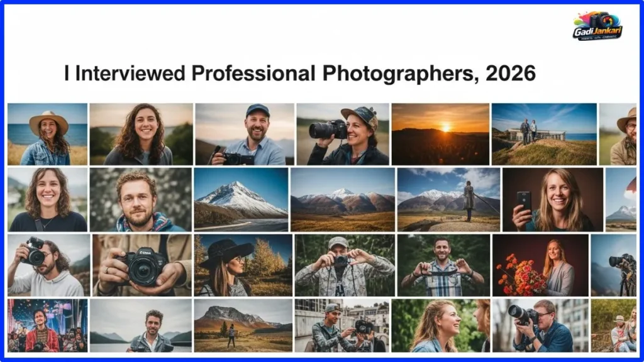Click the heading "I Interviewed Professional Photographers, 2026"
The width and height of the screenshot is (644, 362).
pyautogui.click(x=300, y=74)
